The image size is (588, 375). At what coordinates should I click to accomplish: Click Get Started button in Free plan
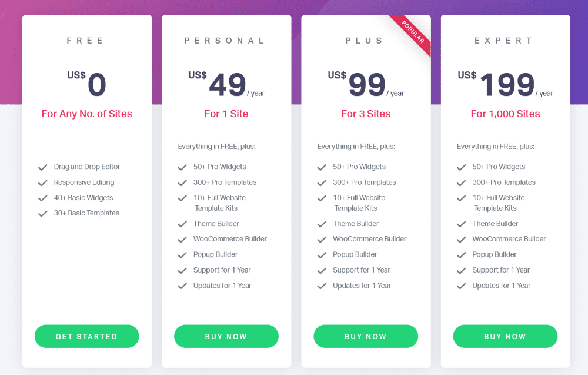(86, 336)
